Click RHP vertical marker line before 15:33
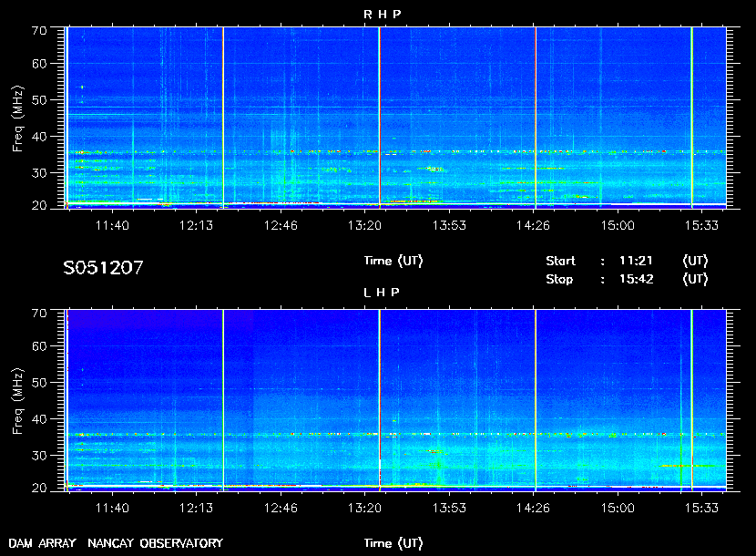Viewport: 756px width, 556px height. [692, 118]
